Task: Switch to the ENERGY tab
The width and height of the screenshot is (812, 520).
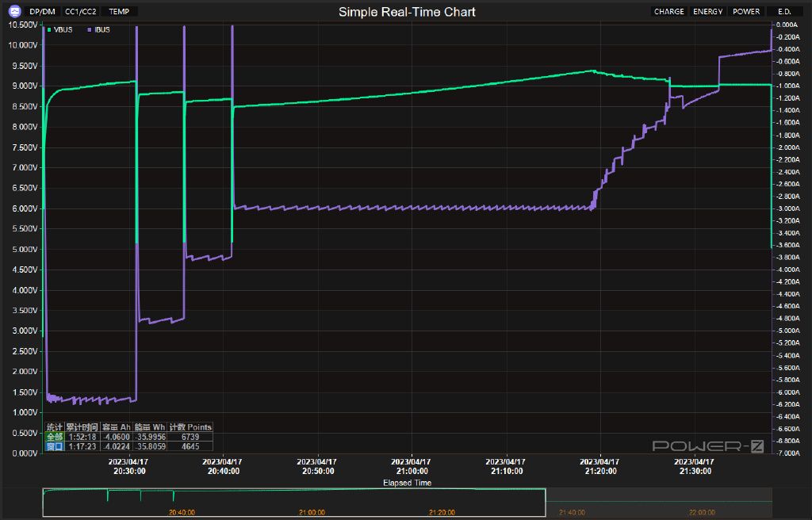Action: (707, 12)
